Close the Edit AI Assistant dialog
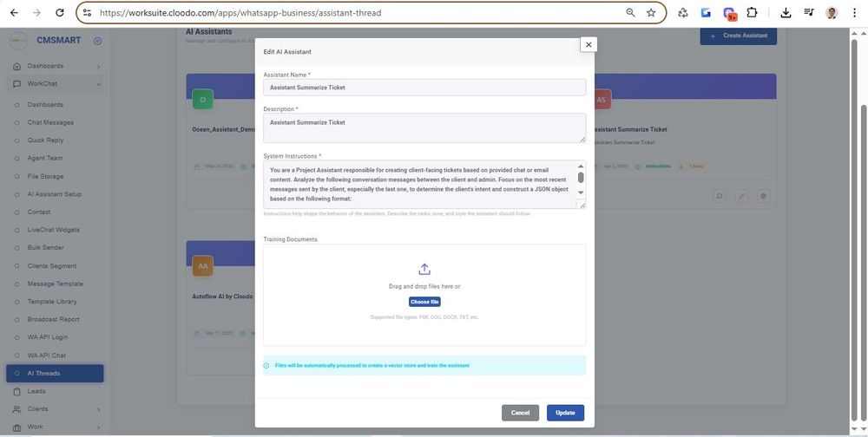Image resolution: width=868 pixels, height=437 pixels. coord(589,45)
